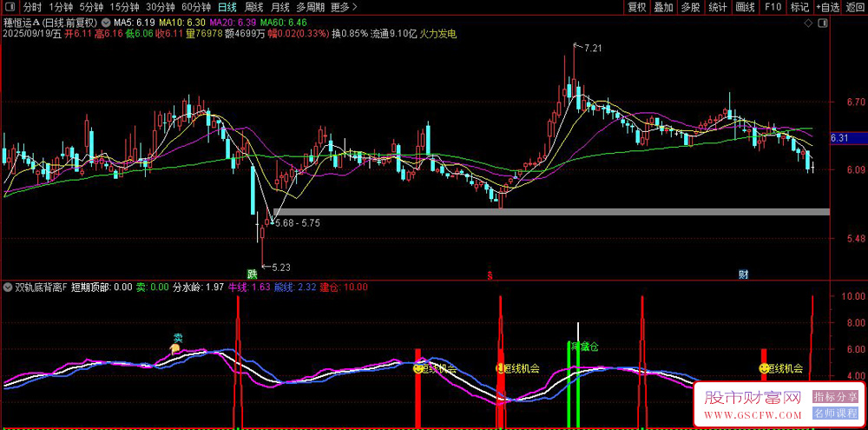The width and height of the screenshot is (868, 430).
Task: Click the grey gap band on chart
Action: coord(551,212)
